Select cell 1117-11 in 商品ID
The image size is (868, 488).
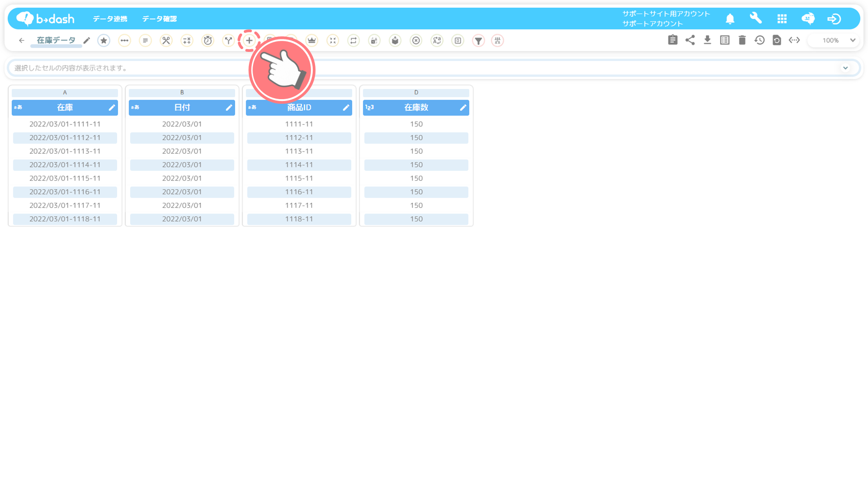[x=299, y=205]
